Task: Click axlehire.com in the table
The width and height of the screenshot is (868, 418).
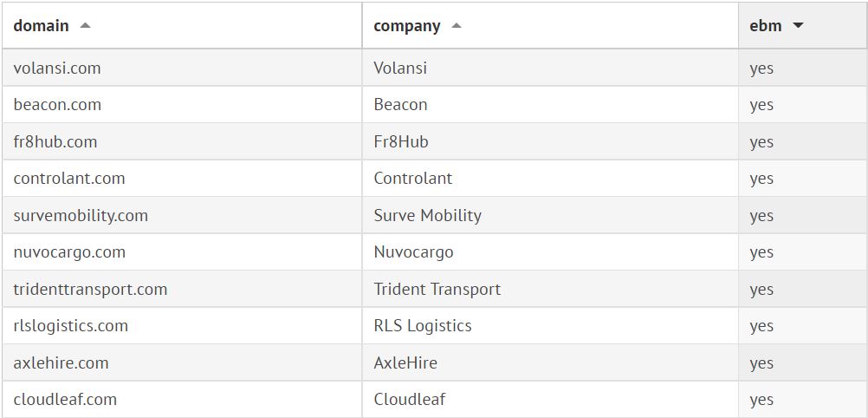Action: [61, 362]
